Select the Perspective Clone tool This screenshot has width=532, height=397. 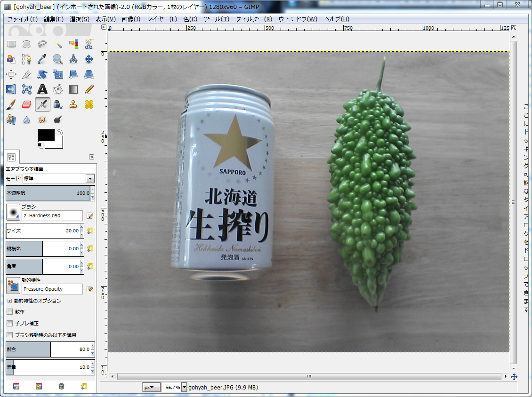(11, 119)
